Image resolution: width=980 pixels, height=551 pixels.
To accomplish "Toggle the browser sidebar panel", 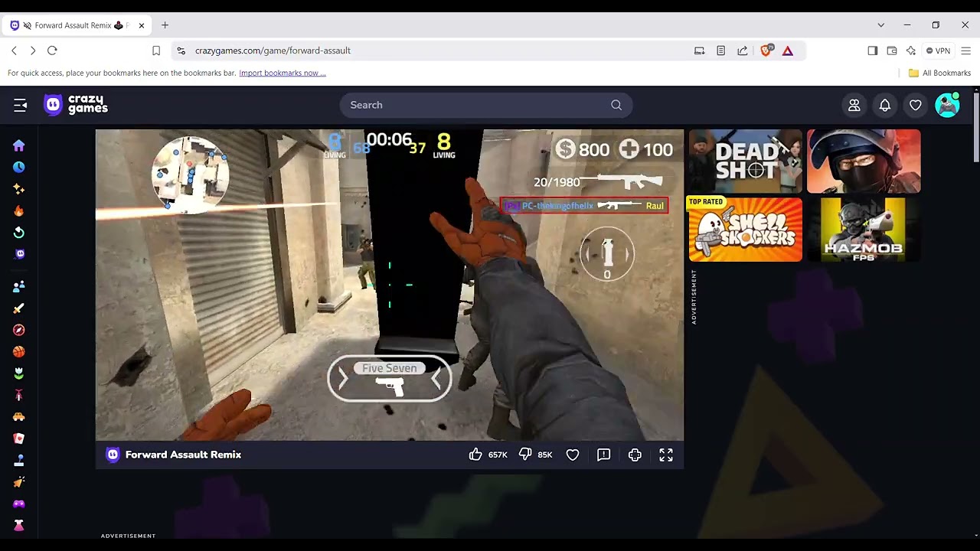I will 873,51.
